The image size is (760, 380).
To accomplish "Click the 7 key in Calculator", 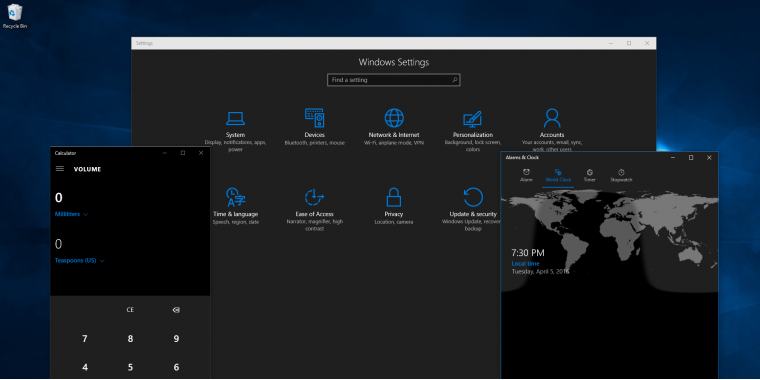I will pos(85,339).
